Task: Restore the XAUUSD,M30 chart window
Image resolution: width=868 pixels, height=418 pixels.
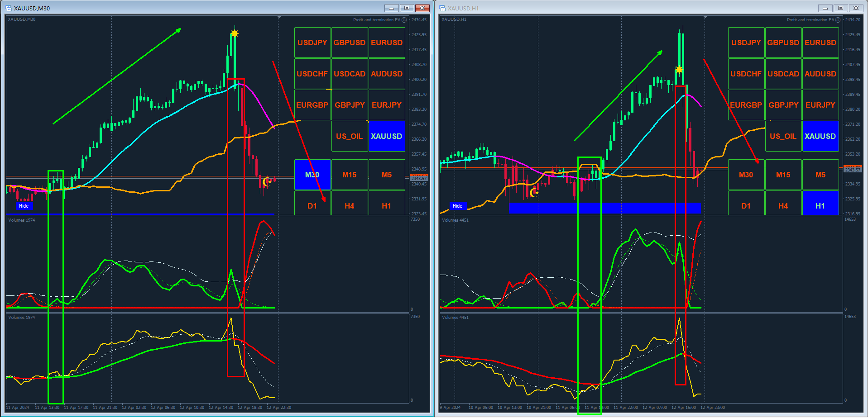Action: (407, 8)
